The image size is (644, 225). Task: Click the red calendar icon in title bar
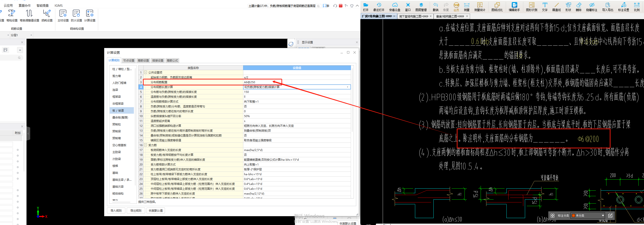pos(341,6)
